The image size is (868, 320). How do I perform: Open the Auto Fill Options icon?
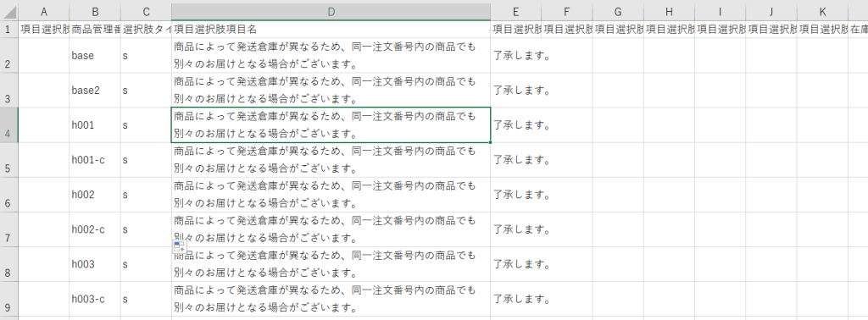tap(179, 247)
